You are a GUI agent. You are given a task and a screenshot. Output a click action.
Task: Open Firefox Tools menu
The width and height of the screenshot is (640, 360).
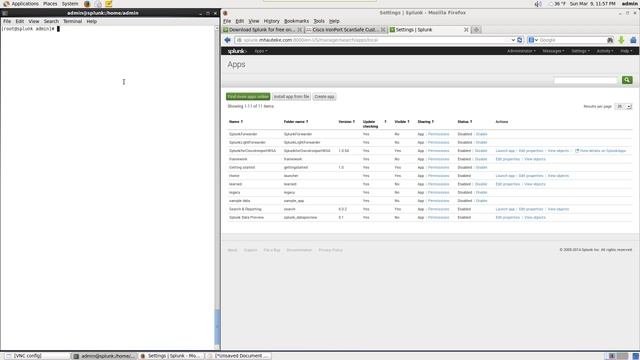click(x=319, y=21)
